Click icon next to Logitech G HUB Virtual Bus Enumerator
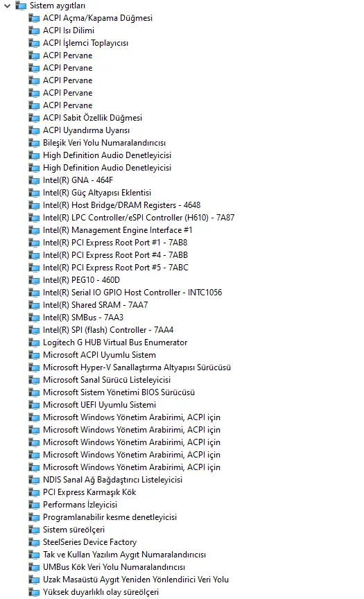This screenshot has height=599, width=364. [35, 342]
